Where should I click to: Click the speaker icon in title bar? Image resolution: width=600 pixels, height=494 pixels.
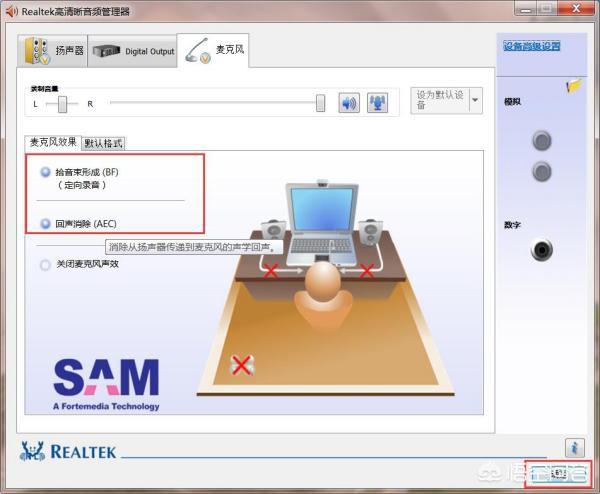tap(11, 11)
